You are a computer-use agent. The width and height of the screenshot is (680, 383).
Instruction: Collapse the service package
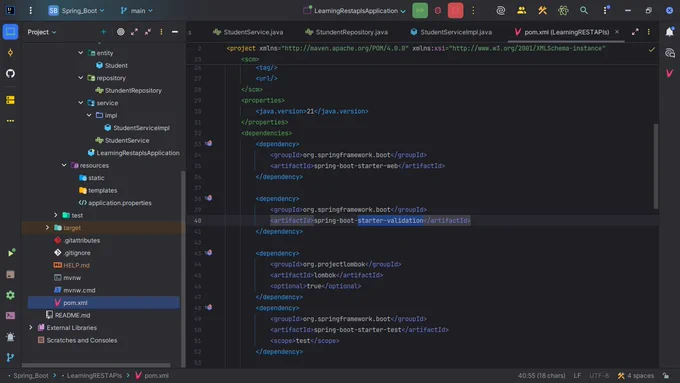click(x=81, y=103)
